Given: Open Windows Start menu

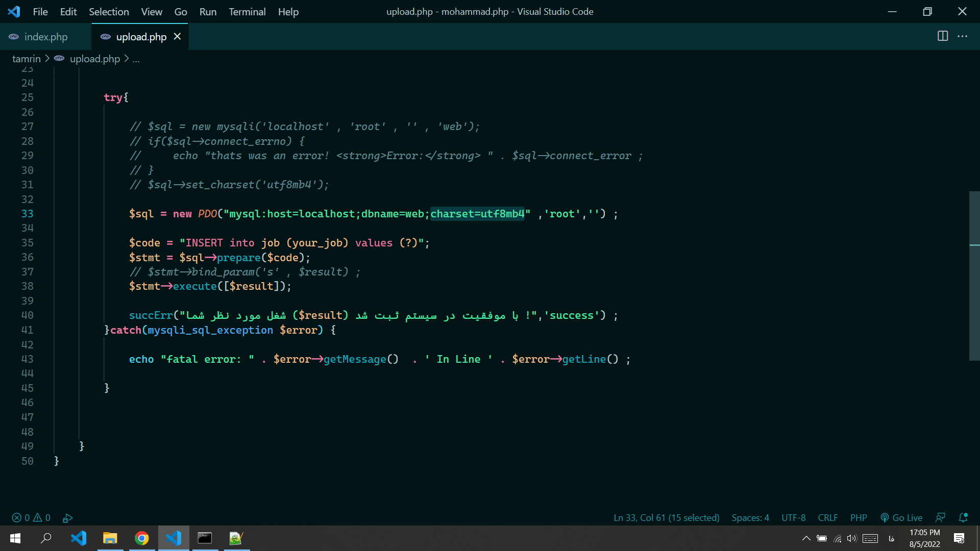Looking at the screenshot, I should tap(15, 538).
